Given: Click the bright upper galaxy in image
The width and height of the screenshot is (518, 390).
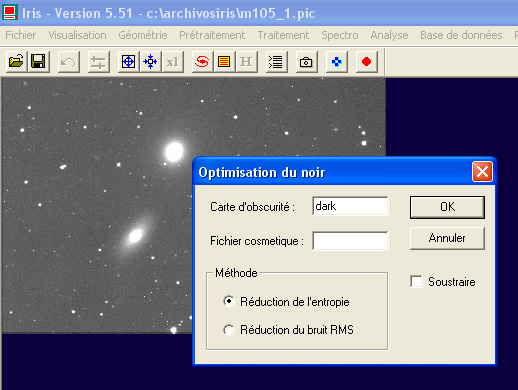Looking at the screenshot, I should click(174, 152).
